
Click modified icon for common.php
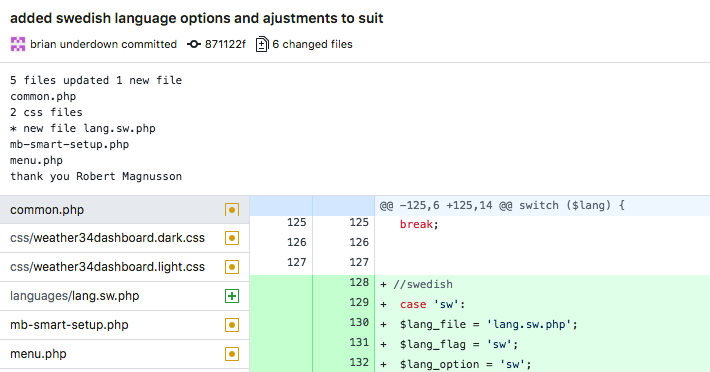point(232,210)
